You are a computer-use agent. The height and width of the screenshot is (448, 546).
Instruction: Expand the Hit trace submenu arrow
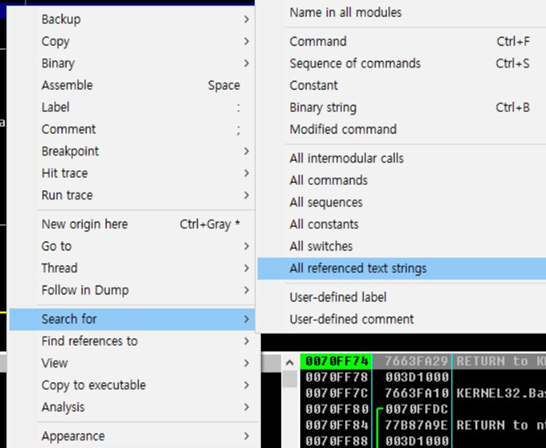pyautogui.click(x=246, y=173)
